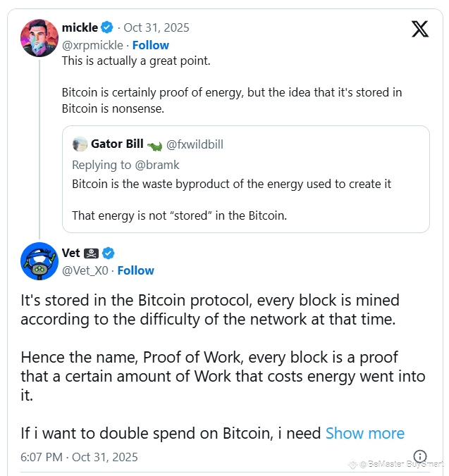Click the pirate flag emoji by Vet
The height and width of the screenshot is (476, 449).
click(92, 253)
